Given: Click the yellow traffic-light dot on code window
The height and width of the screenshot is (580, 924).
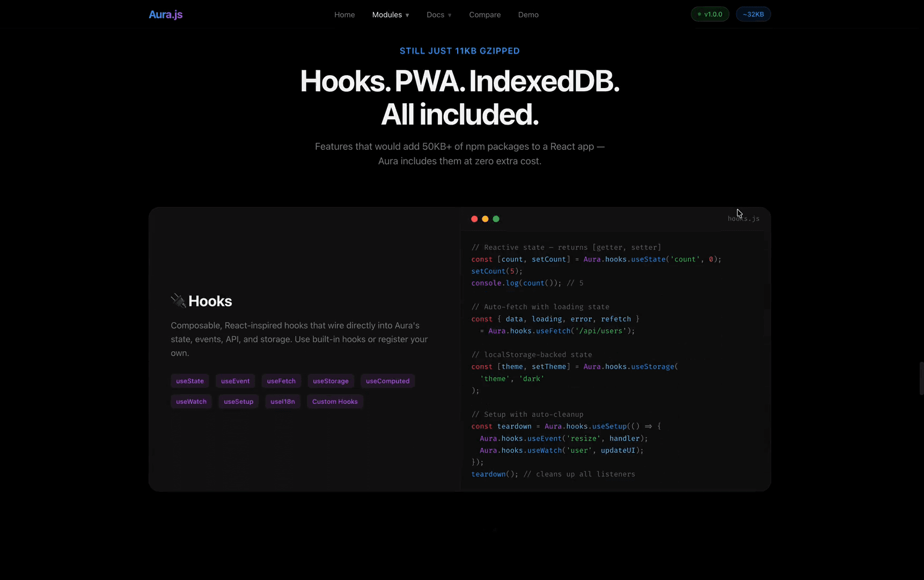Looking at the screenshot, I should click(x=485, y=219).
